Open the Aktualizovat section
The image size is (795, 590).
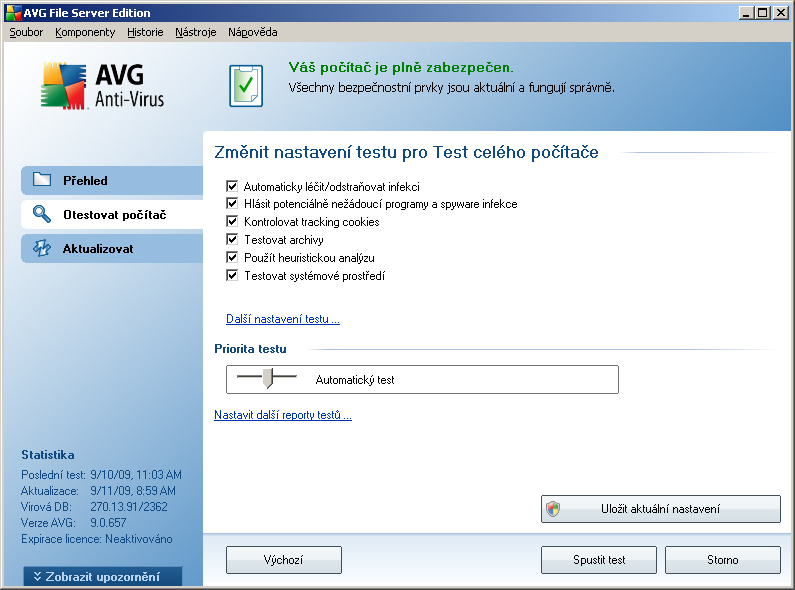[112, 248]
